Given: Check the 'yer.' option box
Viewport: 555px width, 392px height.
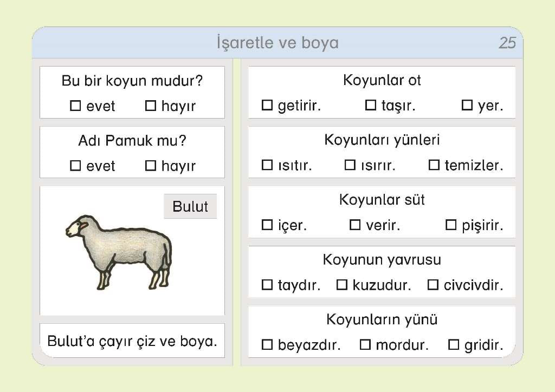Looking at the screenshot, I should [467, 105].
